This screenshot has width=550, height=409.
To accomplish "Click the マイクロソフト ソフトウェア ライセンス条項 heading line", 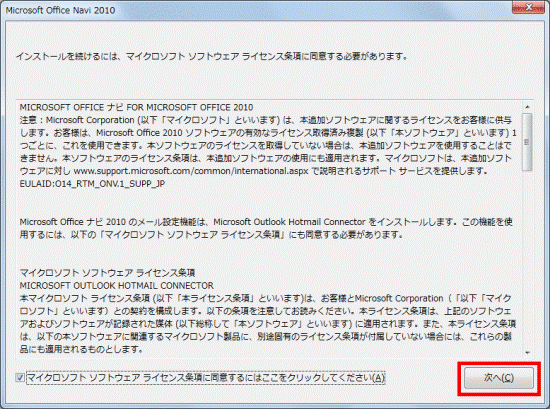I will tap(107, 273).
